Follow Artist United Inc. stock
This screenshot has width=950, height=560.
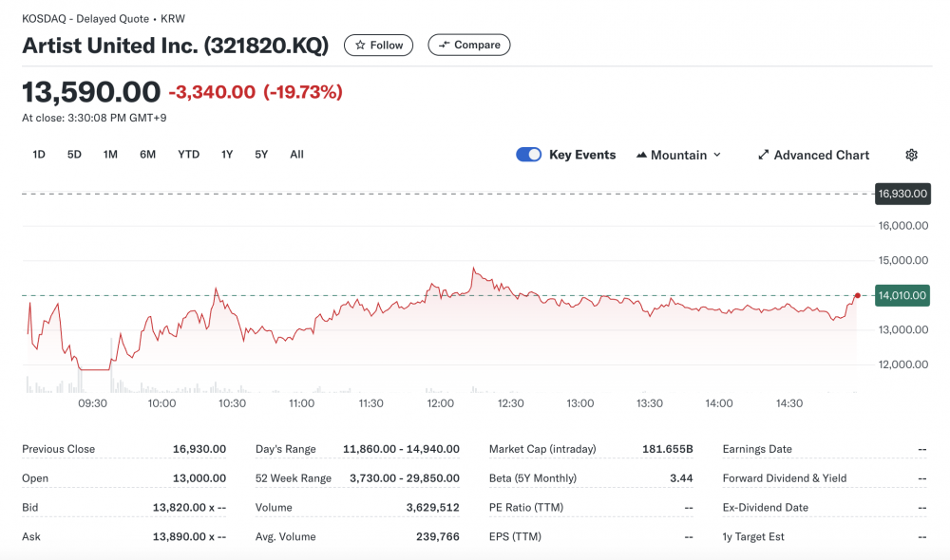pyautogui.click(x=379, y=46)
